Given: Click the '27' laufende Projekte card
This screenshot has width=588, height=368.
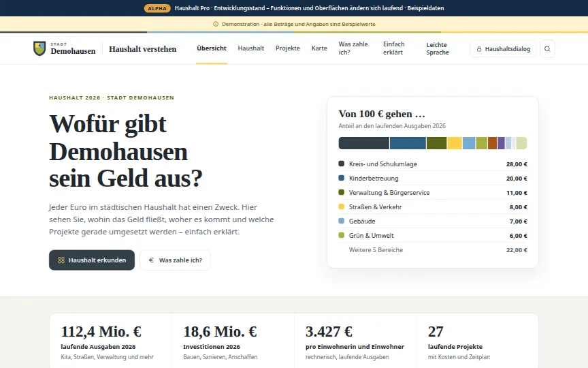Looking at the screenshot, I should click(477, 341).
